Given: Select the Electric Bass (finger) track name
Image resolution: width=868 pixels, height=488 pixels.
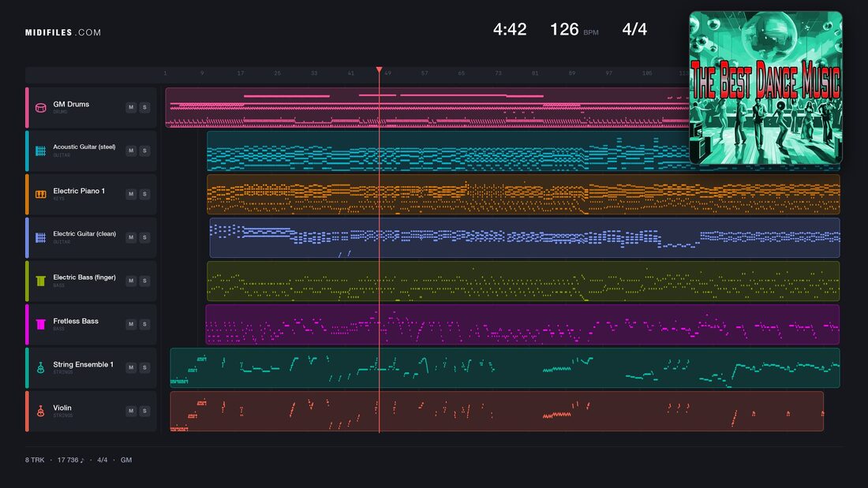Looking at the screenshot, I should 84,278.
